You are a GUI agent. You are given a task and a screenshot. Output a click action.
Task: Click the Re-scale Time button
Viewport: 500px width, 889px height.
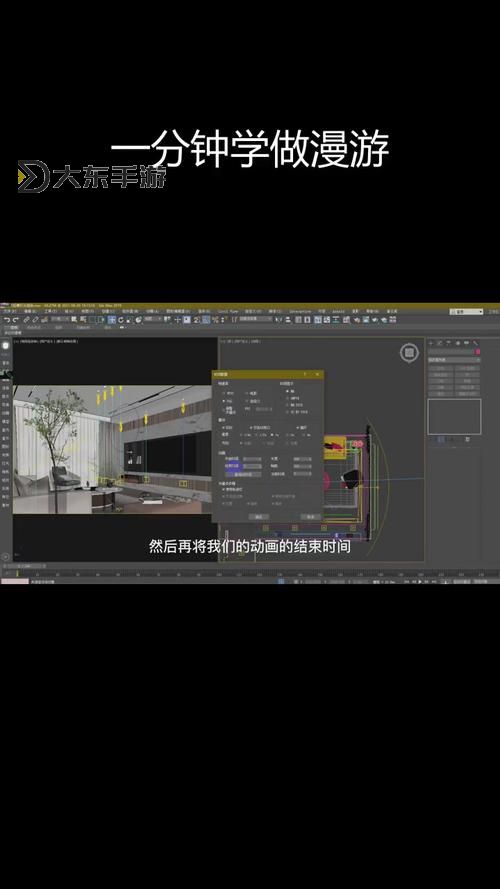tap(243, 475)
